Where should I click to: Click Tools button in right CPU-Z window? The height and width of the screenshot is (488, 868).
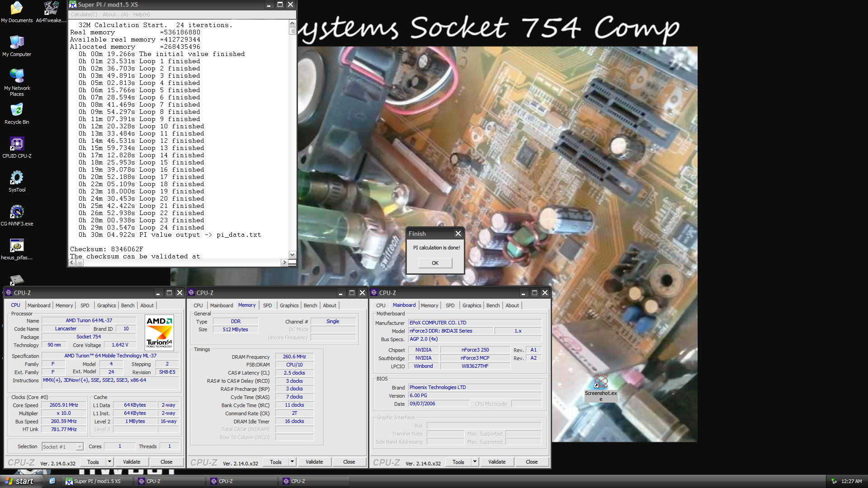click(458, 462)
